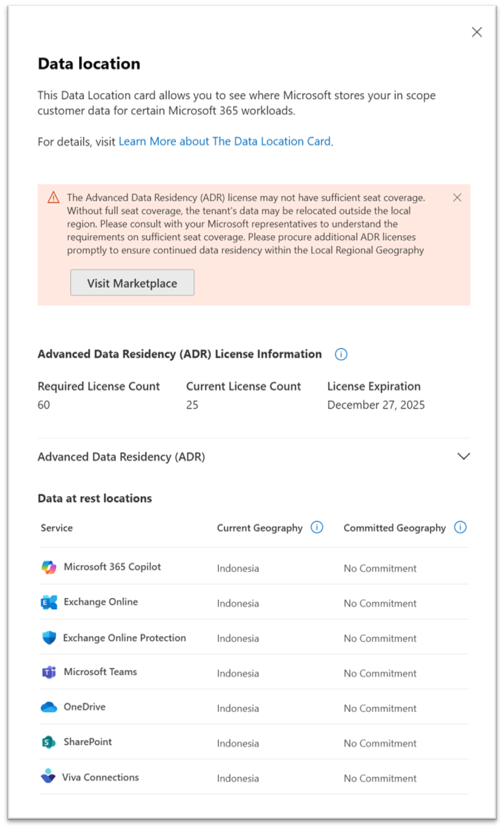
Task: Dismiss the ADR license warning banner
Action: (x=458, y=197)
